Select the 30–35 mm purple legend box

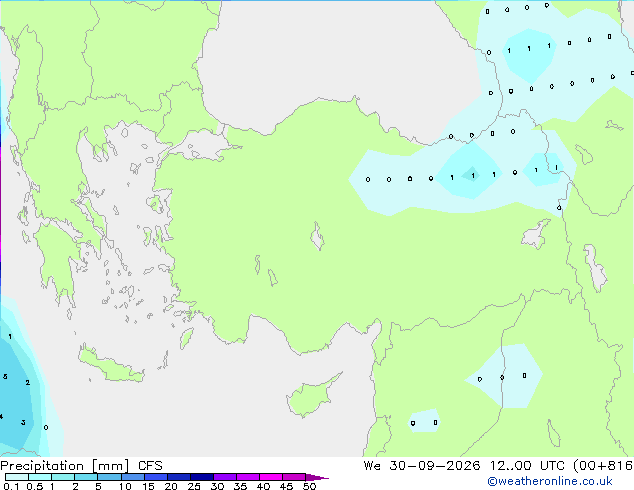tap(225, 477)
